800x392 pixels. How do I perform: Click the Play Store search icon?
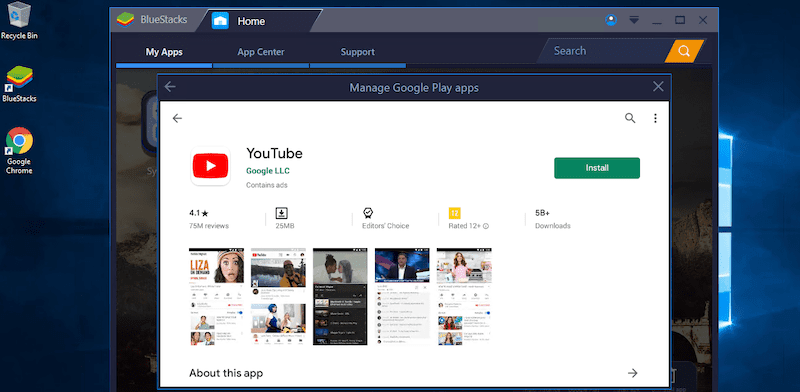point(630,118)
